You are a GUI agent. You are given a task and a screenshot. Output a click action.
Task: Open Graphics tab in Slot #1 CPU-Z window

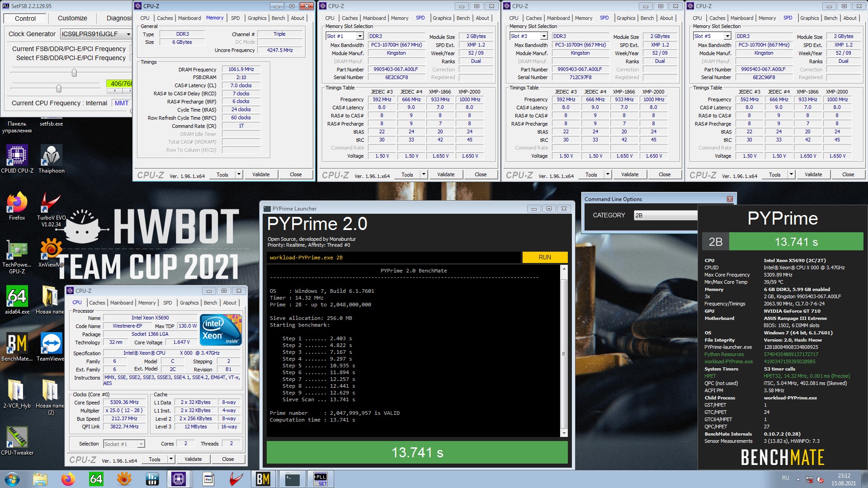(442, 18)
